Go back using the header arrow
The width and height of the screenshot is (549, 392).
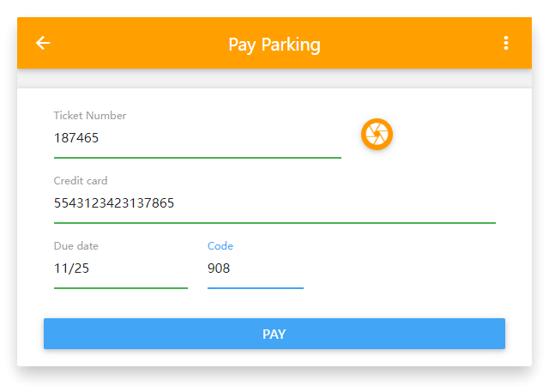43,43
